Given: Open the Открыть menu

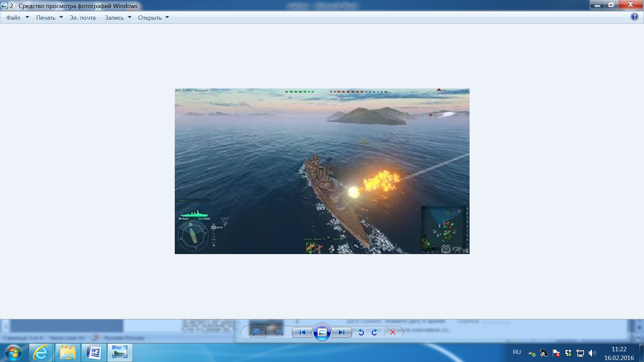Looking at the screenshot, I should [x=150, y=18].
